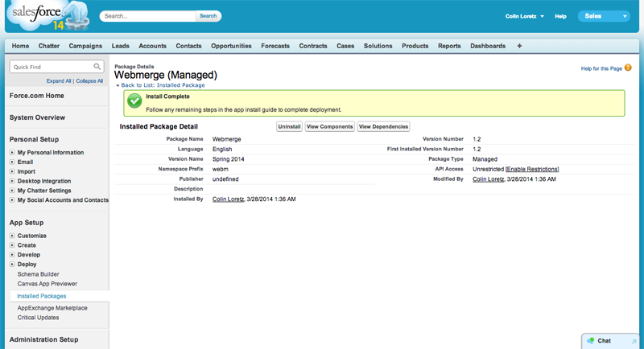Click the green Install Complete checkmark icon

tap(134, 101)
